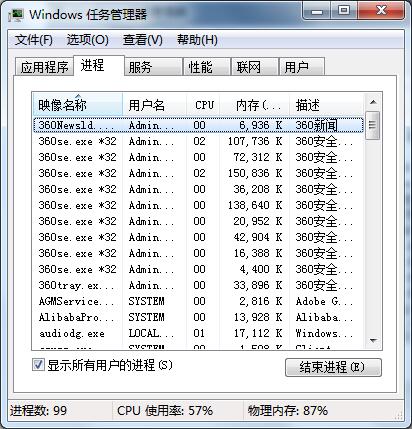Viewport: 412px width, 429px height.
Task: Open the 文件(F) menu
Action: click(x=34, y=40)
